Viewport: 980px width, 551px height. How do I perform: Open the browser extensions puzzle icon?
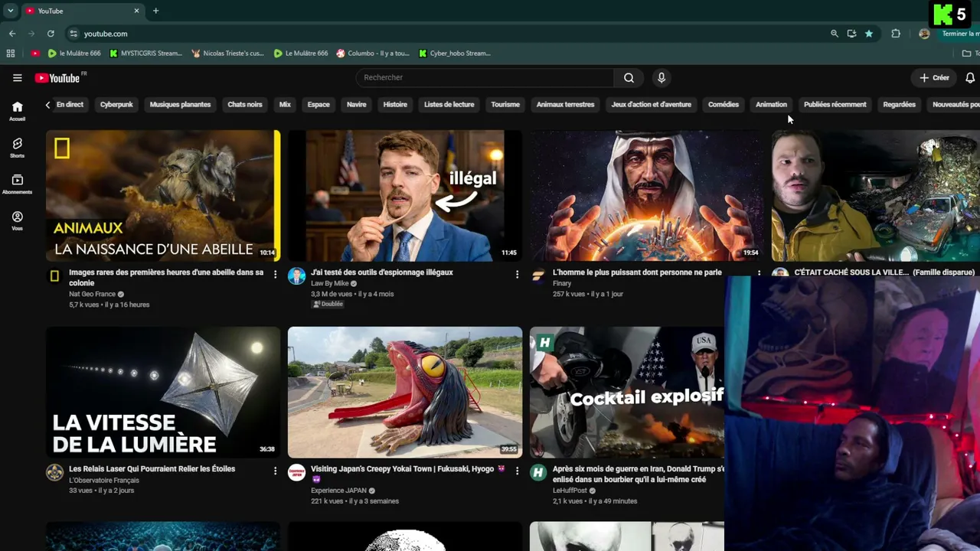896,34
